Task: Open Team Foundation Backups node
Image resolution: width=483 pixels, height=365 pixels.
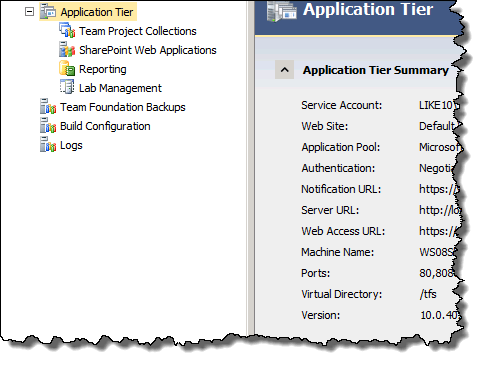Action: [x=123, y=107]
